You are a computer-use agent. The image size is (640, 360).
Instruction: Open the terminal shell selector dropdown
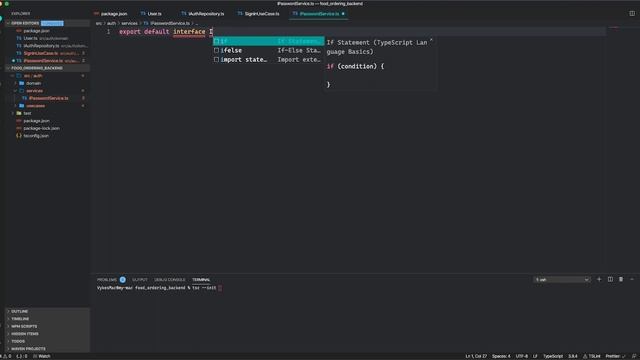click(562, 280)
